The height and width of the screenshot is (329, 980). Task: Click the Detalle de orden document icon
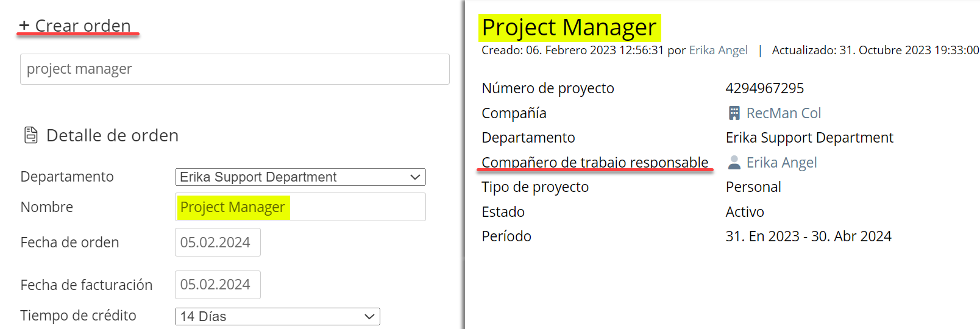[x=30, y=135]
